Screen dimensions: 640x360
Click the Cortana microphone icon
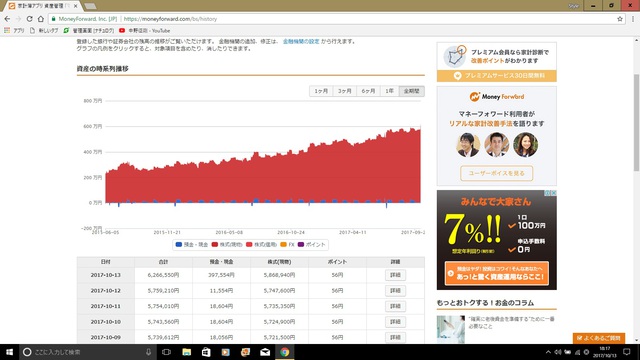[x=148, y=352]
